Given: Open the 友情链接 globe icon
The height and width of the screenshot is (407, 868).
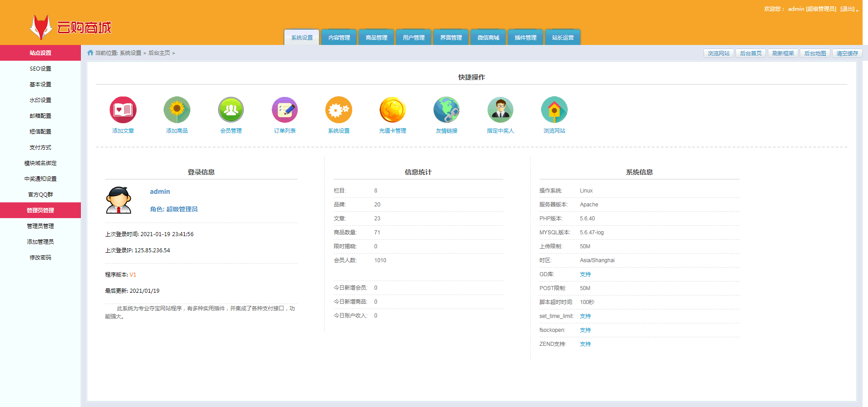Looking at the screenshot, I should 446,110.
